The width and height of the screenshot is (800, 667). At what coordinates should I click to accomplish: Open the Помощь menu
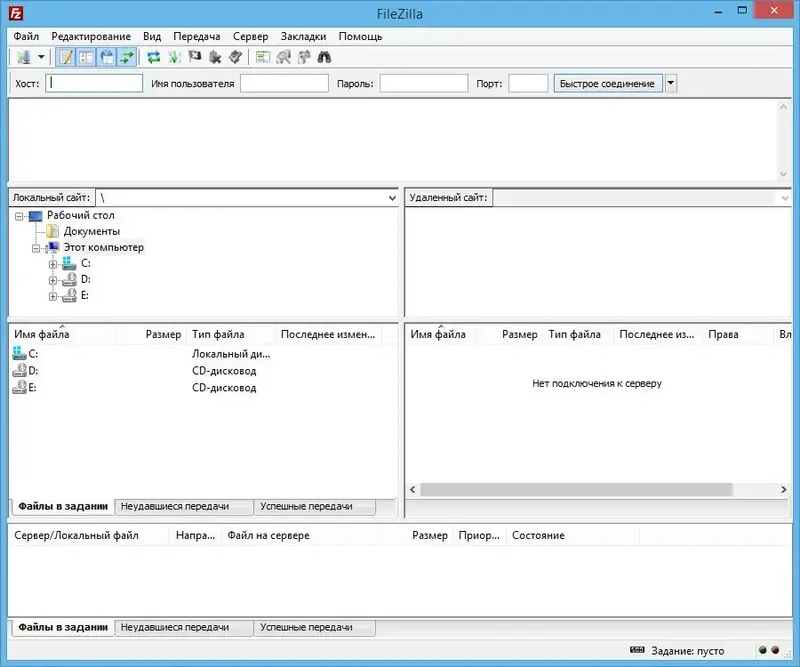pyautogui.click(x=361, y=36)
